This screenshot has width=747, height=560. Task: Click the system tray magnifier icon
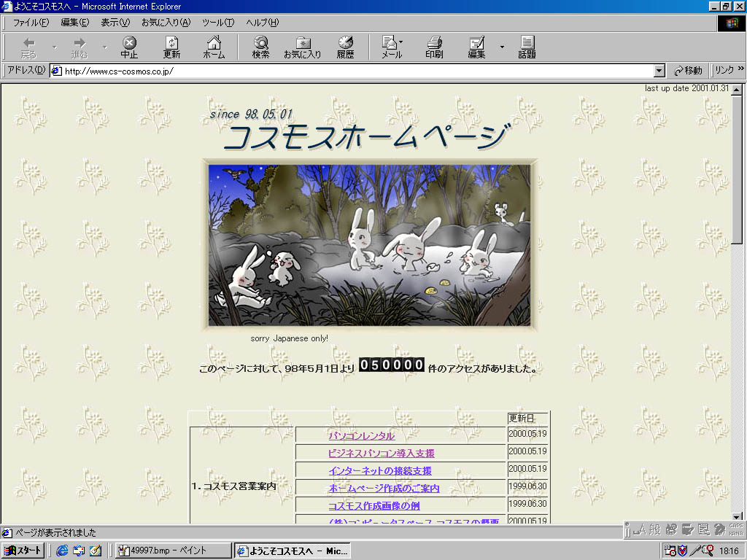[x=709, y=551]
